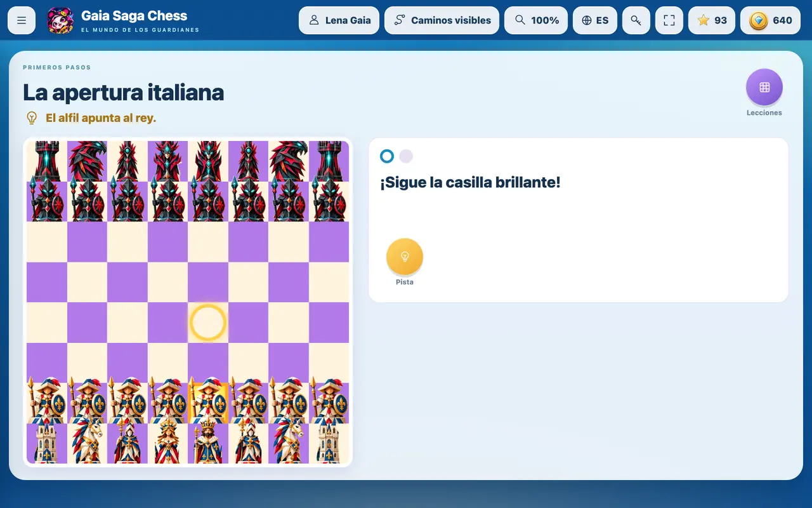
Task: Change language with the ES selector
Action: point(595,20)
